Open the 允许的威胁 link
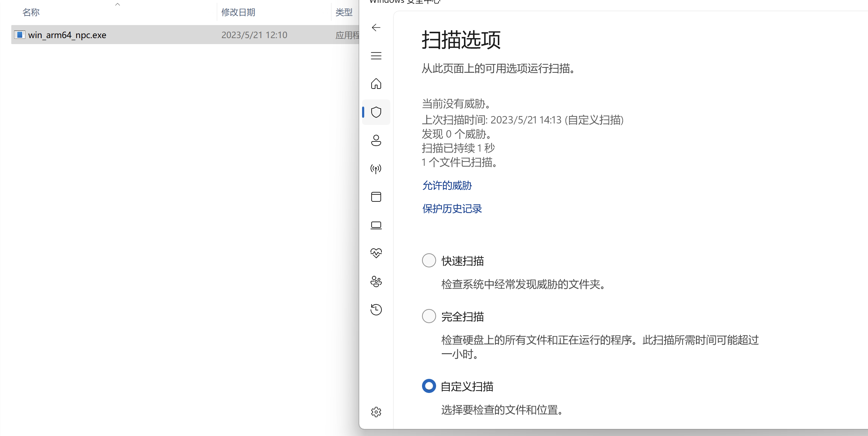This screenshot has height=436, width=868. [447, 186]
